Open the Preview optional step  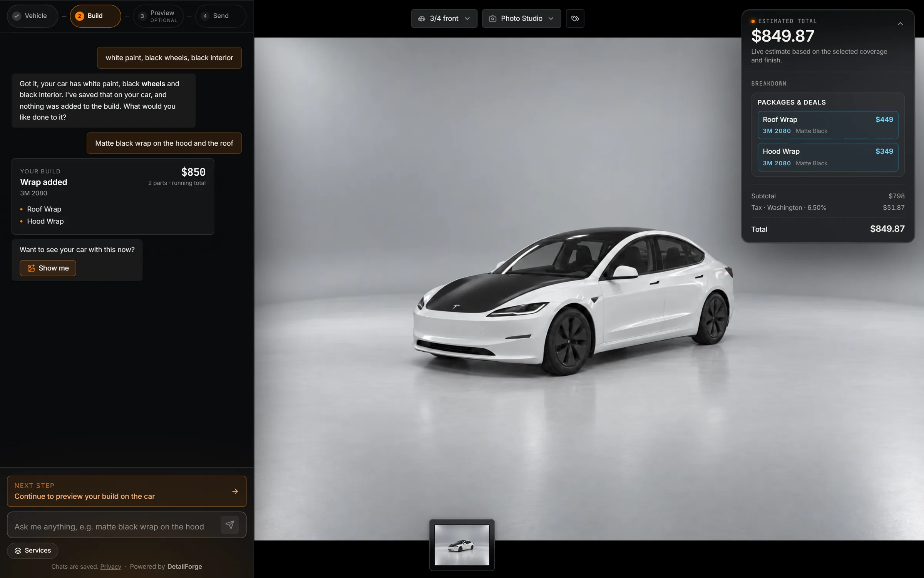(158, 16)
